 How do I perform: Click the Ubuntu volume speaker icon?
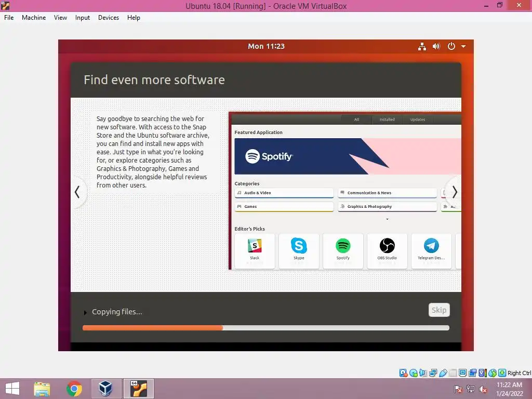pyautogui.click(x=436, y=46)
